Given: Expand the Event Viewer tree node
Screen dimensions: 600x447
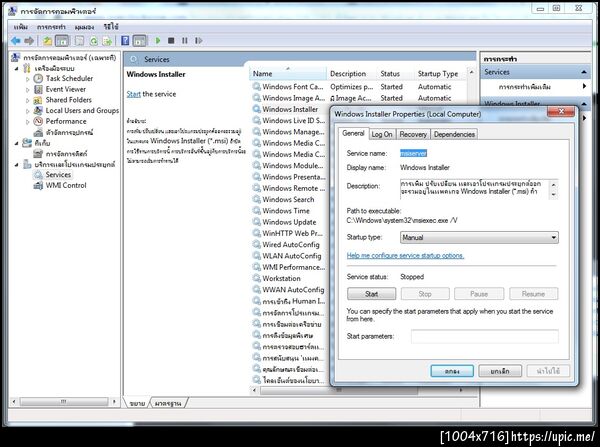Looking at the screenshot, I should 28,90.
